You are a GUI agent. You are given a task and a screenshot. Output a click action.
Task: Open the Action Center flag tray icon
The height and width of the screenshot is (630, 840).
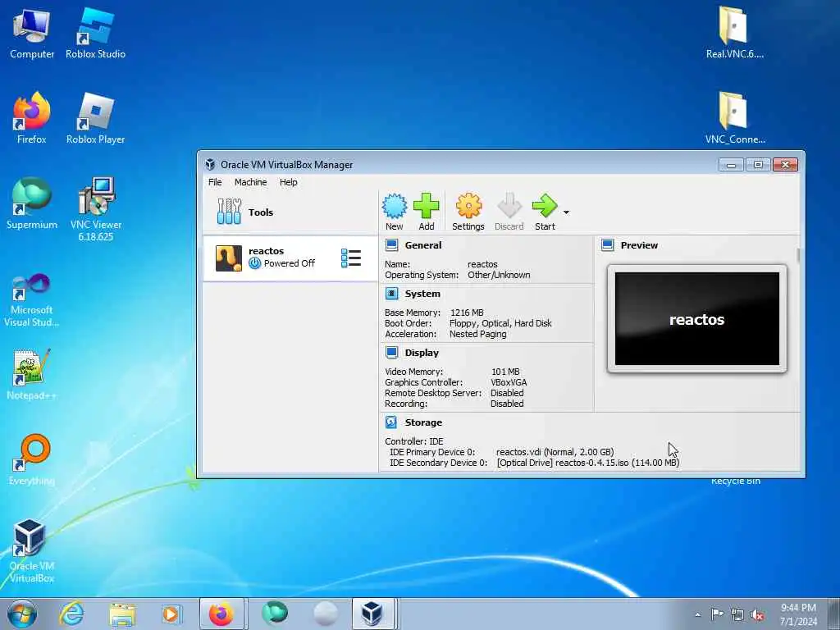(x=717, y=614)
